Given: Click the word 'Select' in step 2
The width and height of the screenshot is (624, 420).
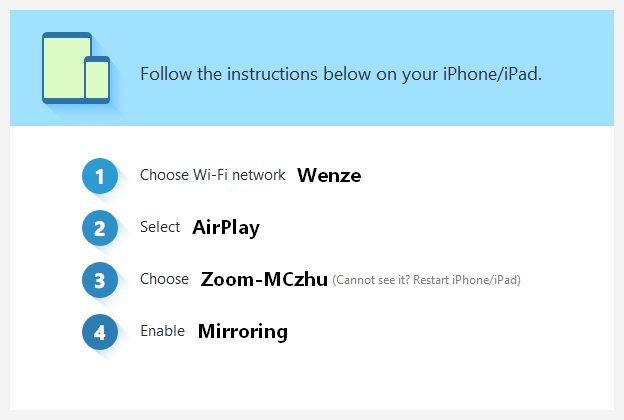Looking at the screenshot, I should (x=160, y=227).
